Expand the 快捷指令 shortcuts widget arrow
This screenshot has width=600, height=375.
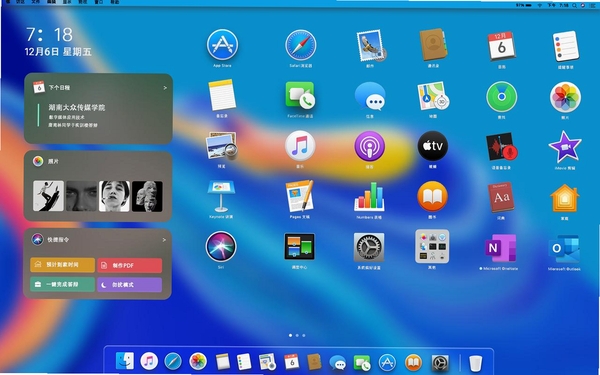click(164, 240)
